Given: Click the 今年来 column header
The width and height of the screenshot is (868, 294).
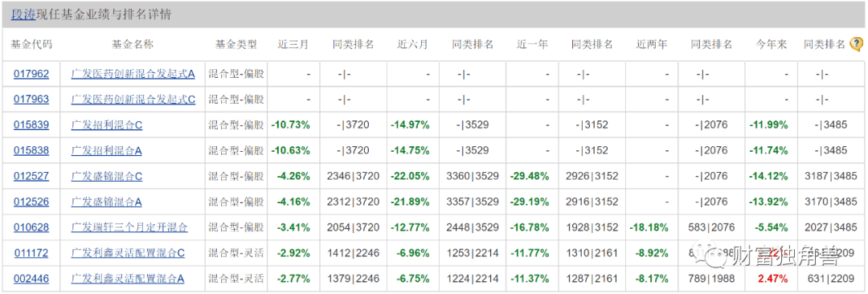Looking at the screenshot, I should coord(771,45).
